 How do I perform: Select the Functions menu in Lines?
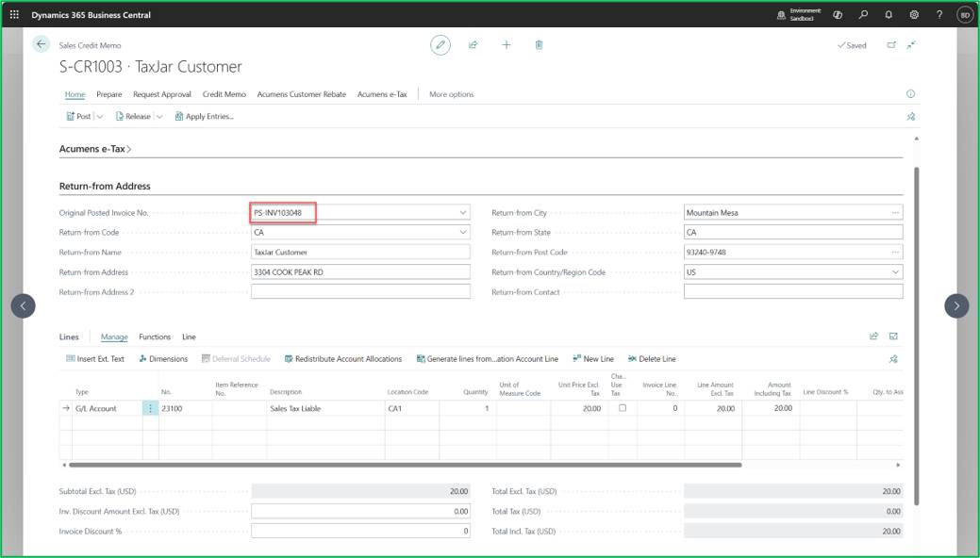click(x=155, y=336)
